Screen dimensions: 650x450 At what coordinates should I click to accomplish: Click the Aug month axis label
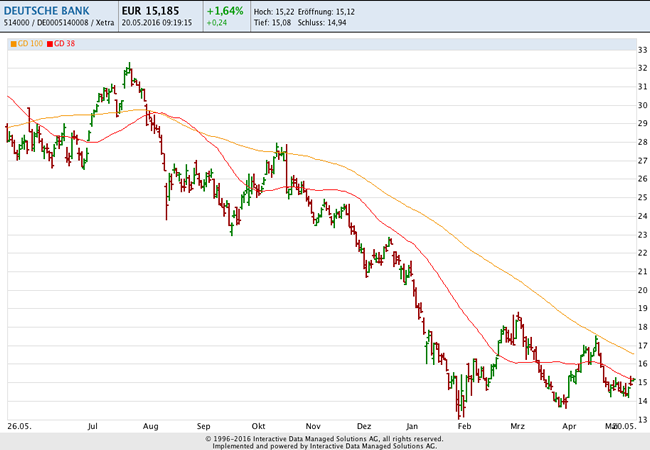pos(150,426)
